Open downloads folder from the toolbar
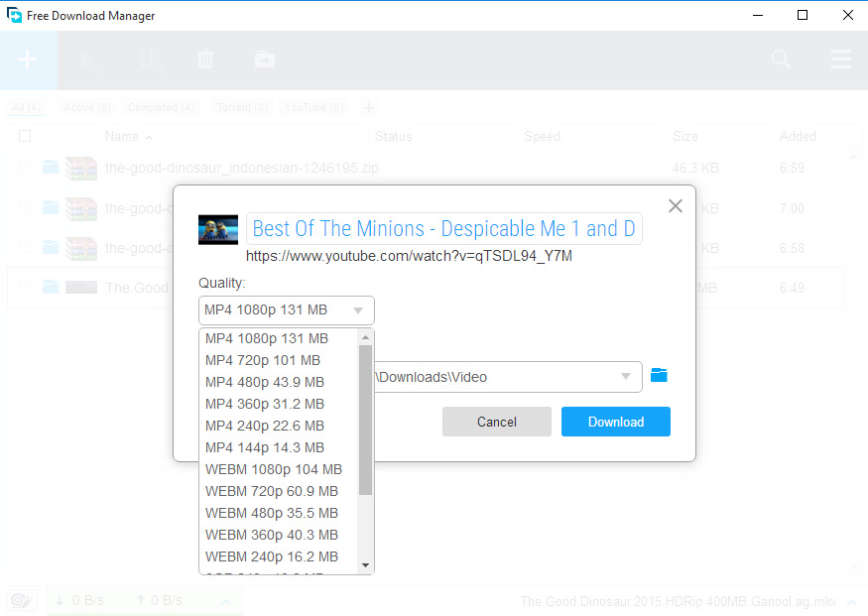 (x=264, y=60)
